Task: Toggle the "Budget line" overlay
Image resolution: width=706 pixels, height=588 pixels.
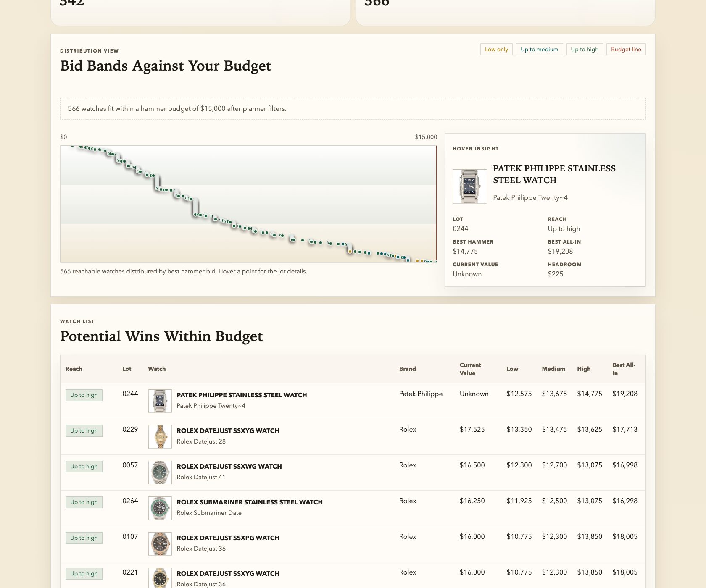Action: 626,49
